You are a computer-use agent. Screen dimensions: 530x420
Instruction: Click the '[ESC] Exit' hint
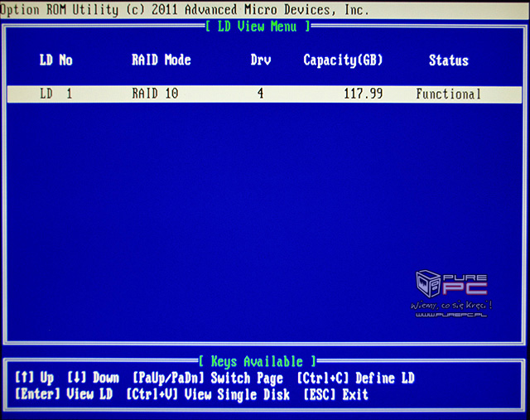tap(335, 394)
